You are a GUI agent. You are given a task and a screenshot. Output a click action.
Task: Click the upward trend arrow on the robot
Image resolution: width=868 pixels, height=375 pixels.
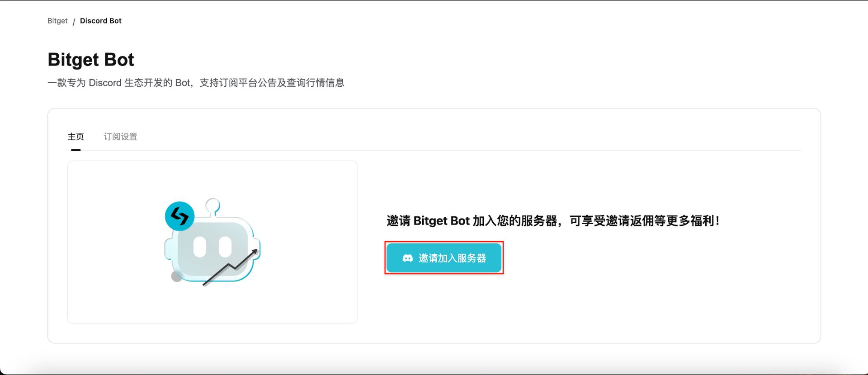tap(230, 267)
